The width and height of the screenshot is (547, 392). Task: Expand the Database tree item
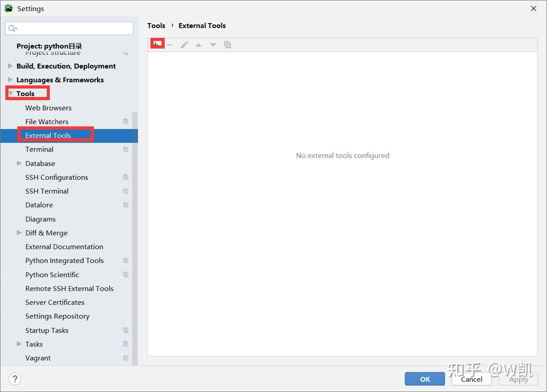[19, 163]
